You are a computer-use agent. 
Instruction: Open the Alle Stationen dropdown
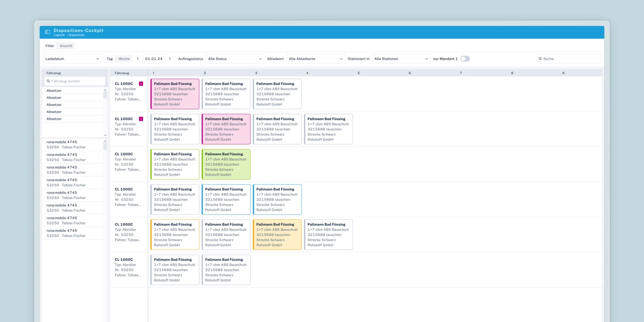point(401,59)
